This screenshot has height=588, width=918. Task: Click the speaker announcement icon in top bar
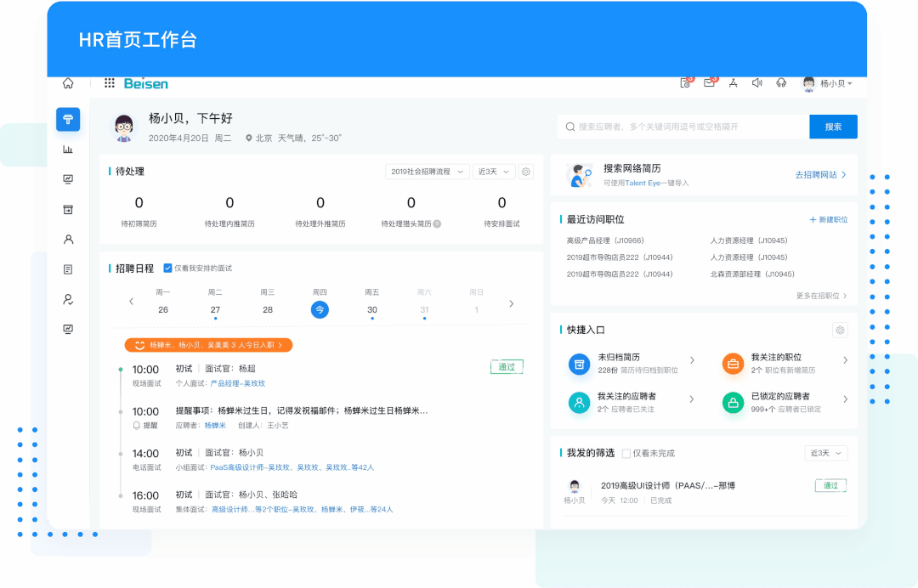(756, 82)
